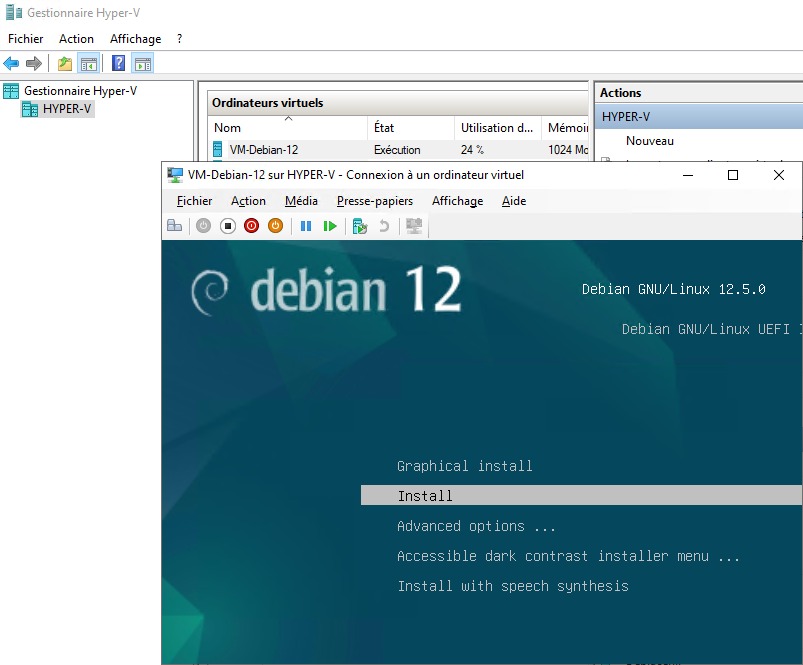Viewport: 803px width, 665px height.
Task: Send Ctrl+Alt+Suppr to the virtual machine
Action: tap(174, 225)
